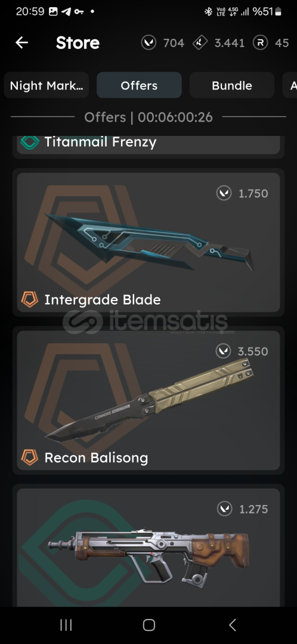Screen dimensions: 297x644
Task: Tap the back arrow beside Store
Action: (22, 42)
